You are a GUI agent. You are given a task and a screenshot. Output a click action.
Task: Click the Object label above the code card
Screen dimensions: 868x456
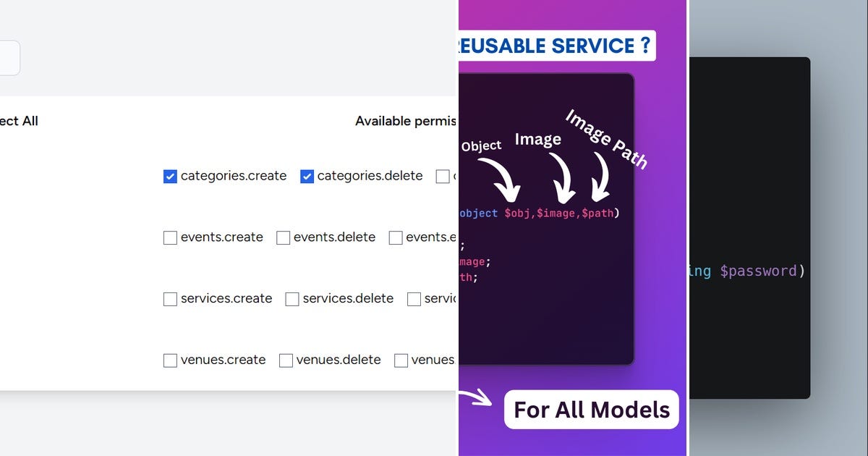tap(480, 145)
